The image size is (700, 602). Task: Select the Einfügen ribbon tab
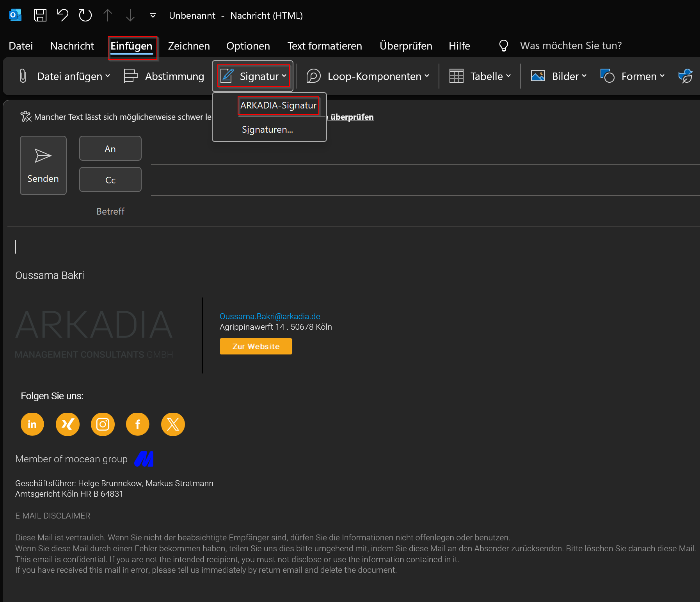coord(131,46)
